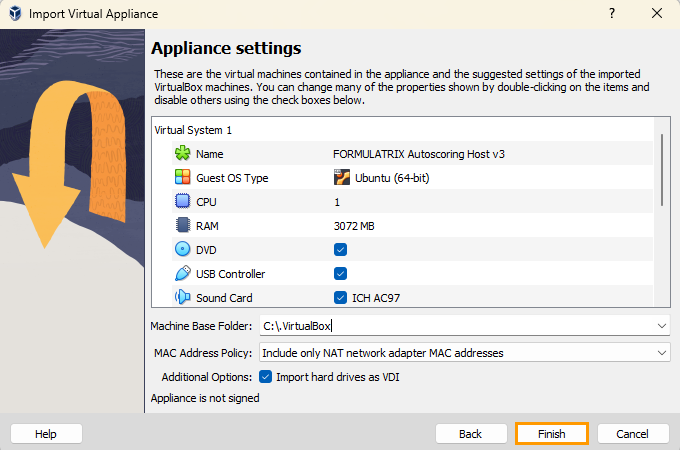
Task: Click the USB Controller row label
Action: tap(230, 274)
